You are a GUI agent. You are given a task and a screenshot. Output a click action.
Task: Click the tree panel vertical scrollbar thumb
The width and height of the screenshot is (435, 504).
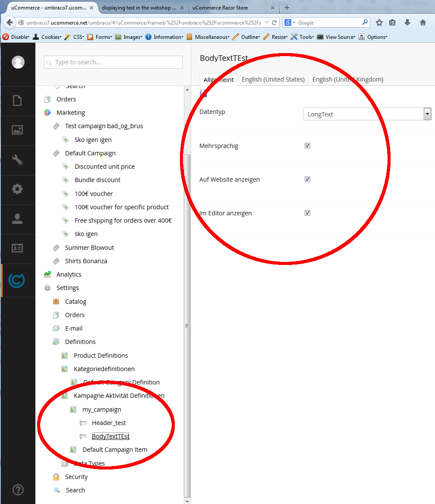tap(187, 325)
